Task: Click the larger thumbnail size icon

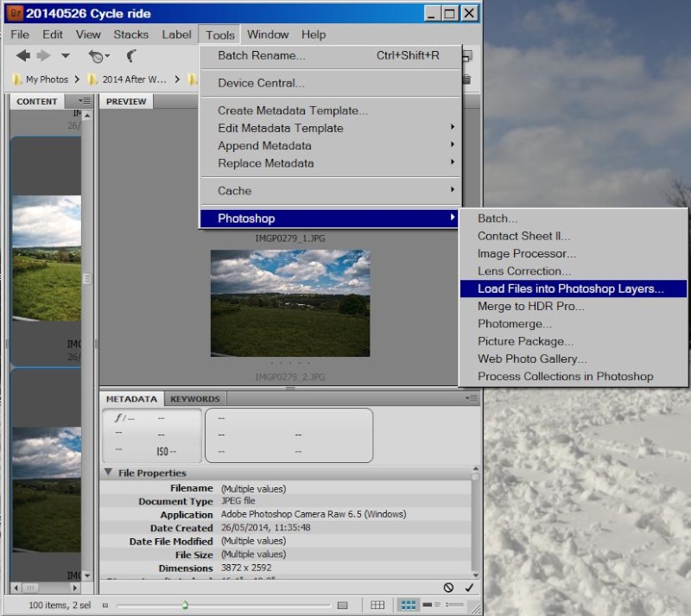Action: pos(342,606)
